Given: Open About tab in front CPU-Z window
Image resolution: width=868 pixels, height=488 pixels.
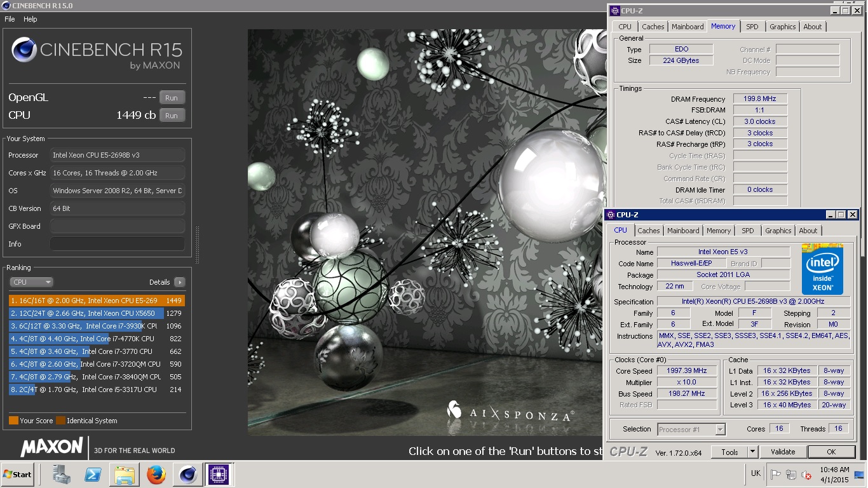Looking at the screenshot, I should click(808, 231).
